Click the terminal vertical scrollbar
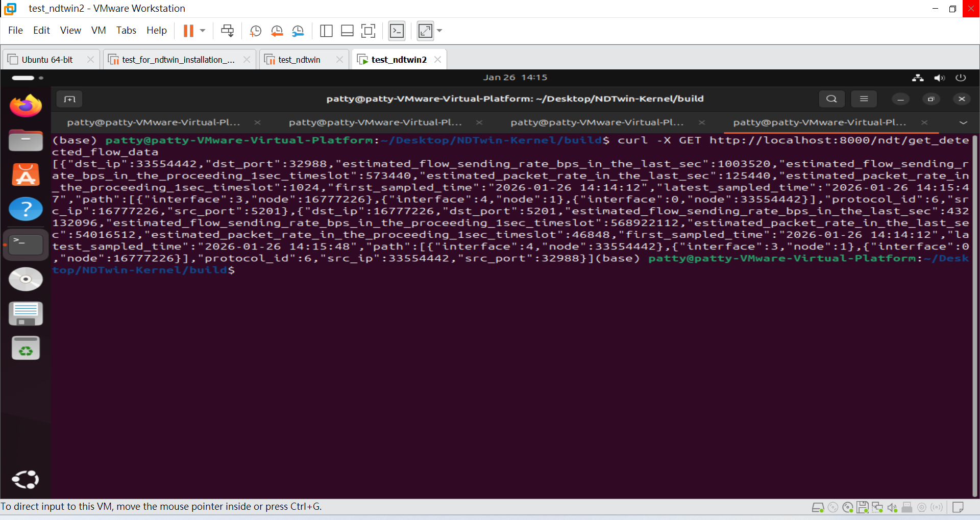This screenshot has height=520, width=980. coord(975,306)
